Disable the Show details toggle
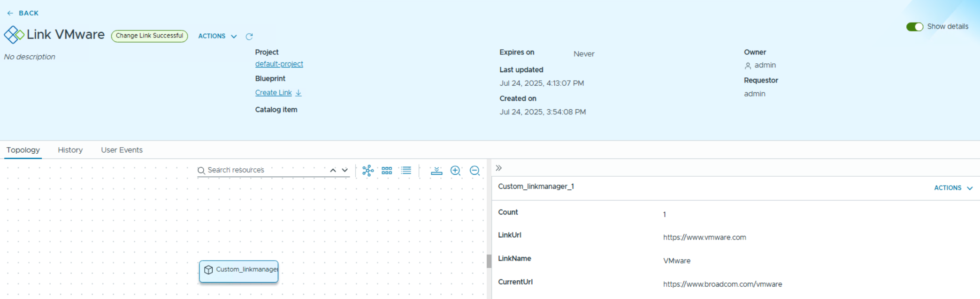The image size is (980, 299). pyautogui.click(x=914, y=27)
